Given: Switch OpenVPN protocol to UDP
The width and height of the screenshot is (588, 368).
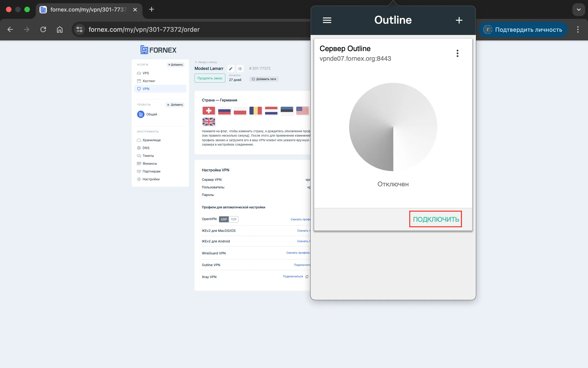Looking at the screenshot, I should point(224,219).
